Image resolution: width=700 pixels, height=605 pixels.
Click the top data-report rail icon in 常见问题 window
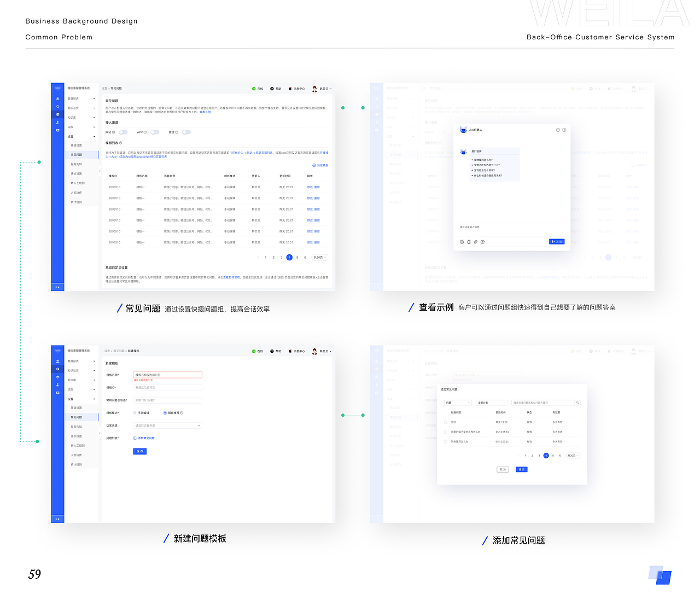point(57,98)
